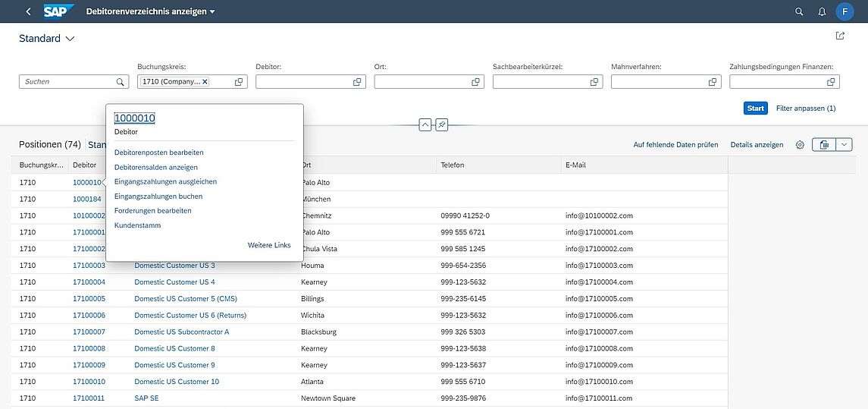868x409 pixels.
Task: Click Filter anpassen (1) link
Action: (805, 109)
